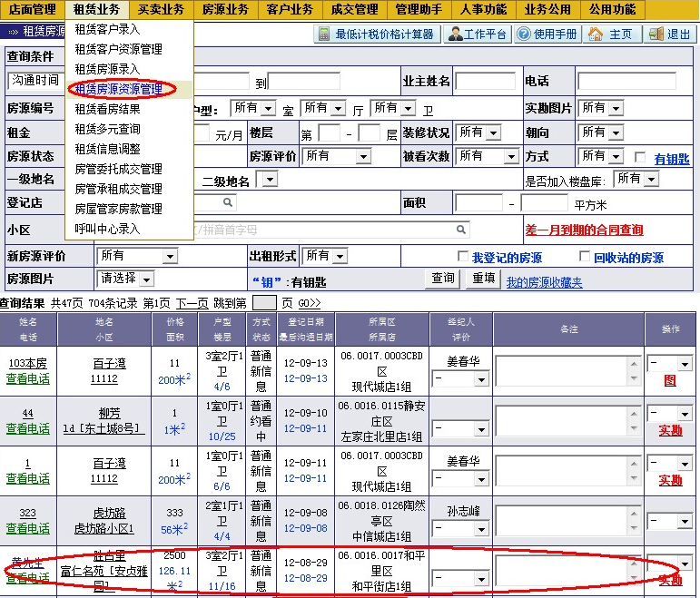This screenshot has height=598, width=700.
Task: Open the 室 count dropdown
Action: [252, 108]
